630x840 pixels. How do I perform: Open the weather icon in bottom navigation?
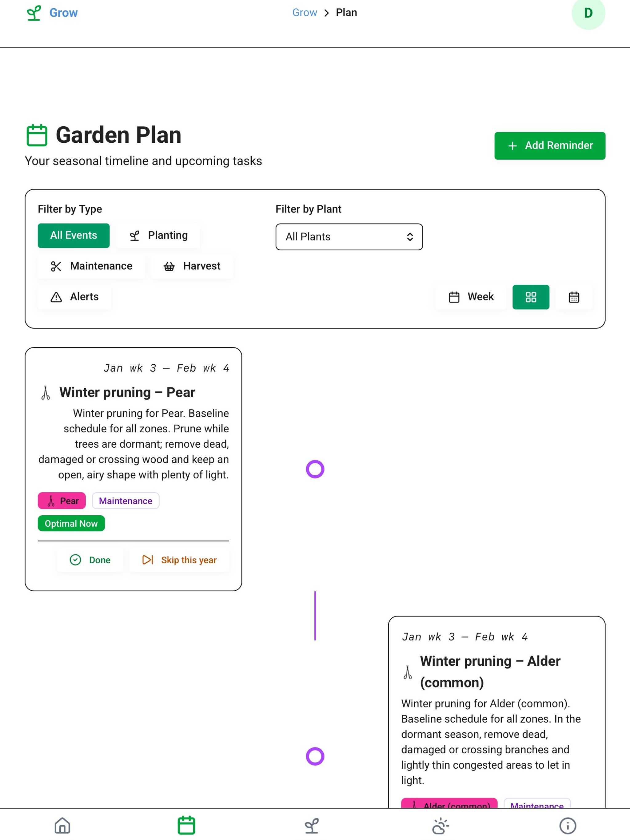coord(440,825)
